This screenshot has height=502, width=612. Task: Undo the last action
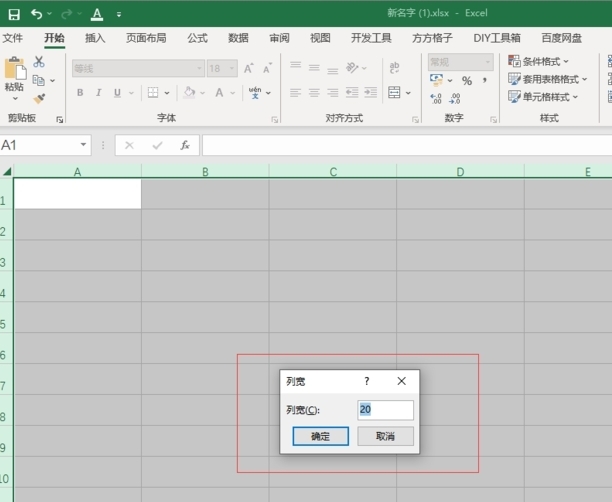[37, 14]
